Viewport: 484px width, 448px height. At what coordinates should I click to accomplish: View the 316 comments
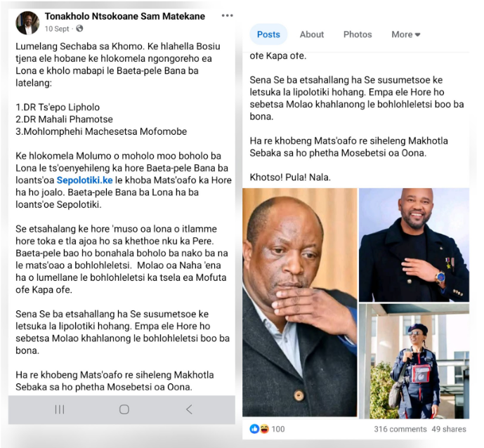click(x=400, y=429)
